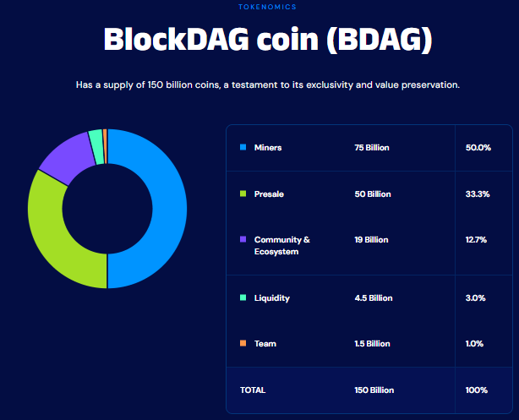Select the thin orange Team slice
The height and width of the screenshot is (420, 519).
coord(106,146)
